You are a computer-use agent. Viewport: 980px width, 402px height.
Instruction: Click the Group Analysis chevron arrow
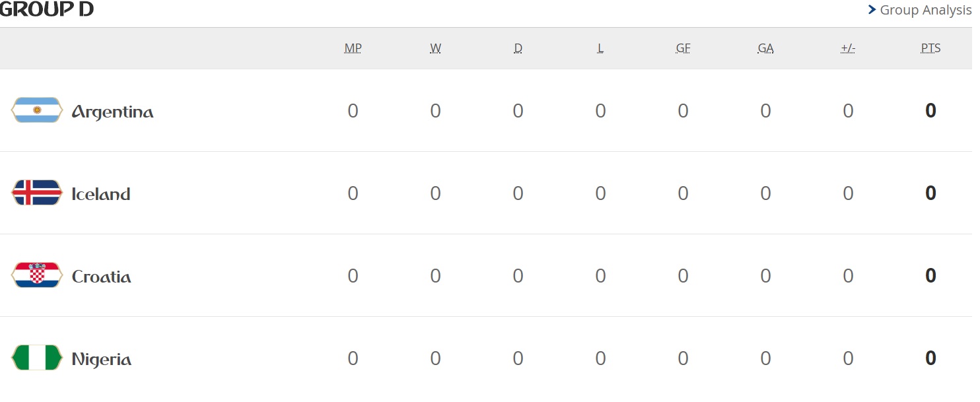pos(872,10)
